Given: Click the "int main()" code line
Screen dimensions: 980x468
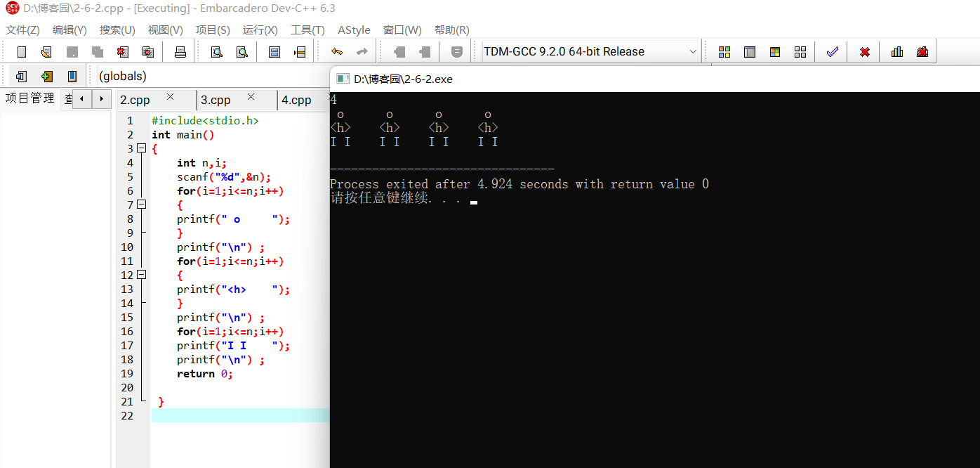Looking at the screenshot, I should click(x=183, y=134).
